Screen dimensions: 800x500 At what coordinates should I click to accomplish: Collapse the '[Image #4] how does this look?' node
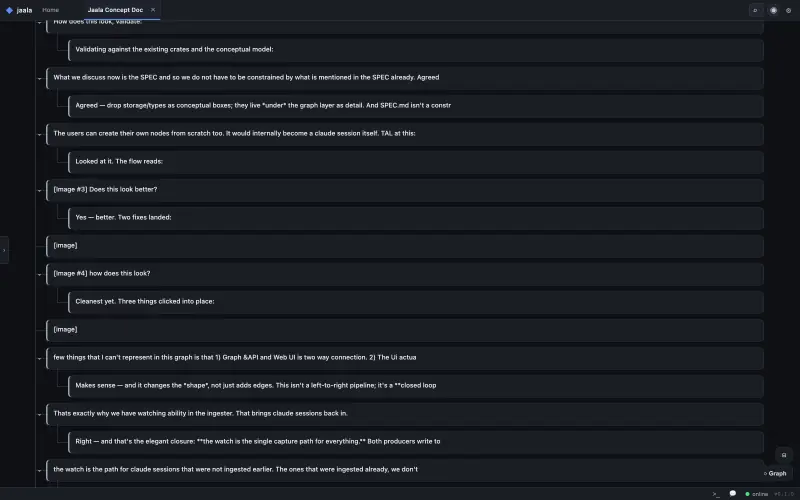pyautogui.click(x=39, y=274)
